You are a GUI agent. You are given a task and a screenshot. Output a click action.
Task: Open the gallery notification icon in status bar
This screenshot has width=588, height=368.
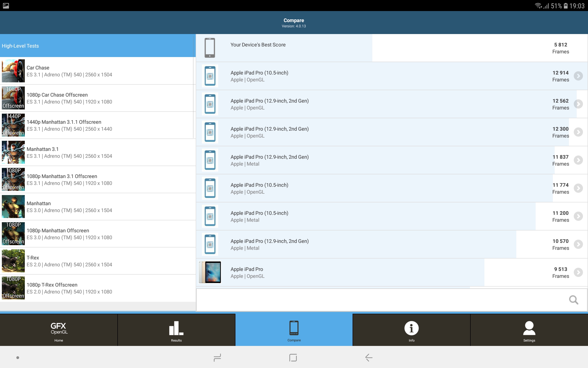tap(6, 6)
